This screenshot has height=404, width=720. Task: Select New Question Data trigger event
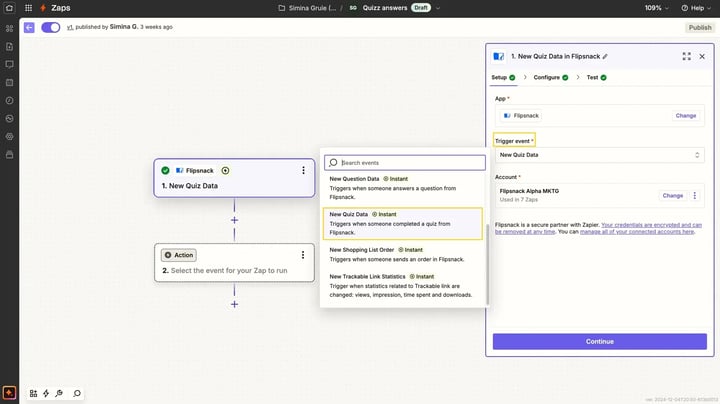pyautogui.click(x=403, y=188)
